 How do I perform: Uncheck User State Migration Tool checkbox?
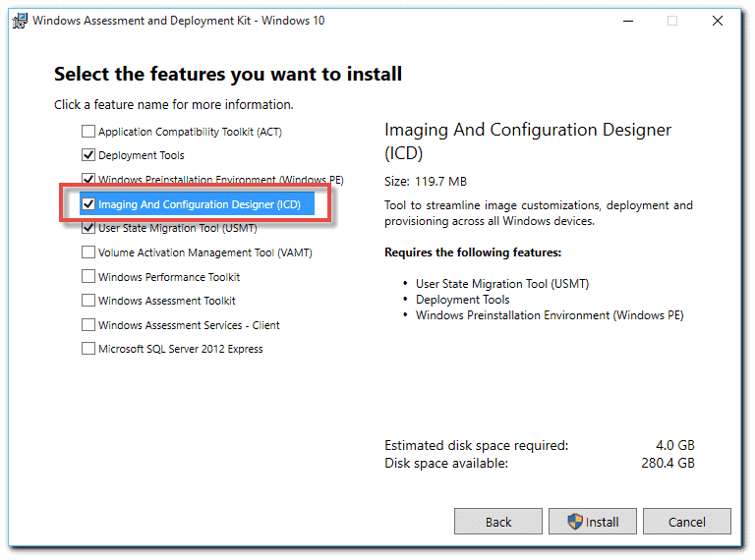click(88, 228)
